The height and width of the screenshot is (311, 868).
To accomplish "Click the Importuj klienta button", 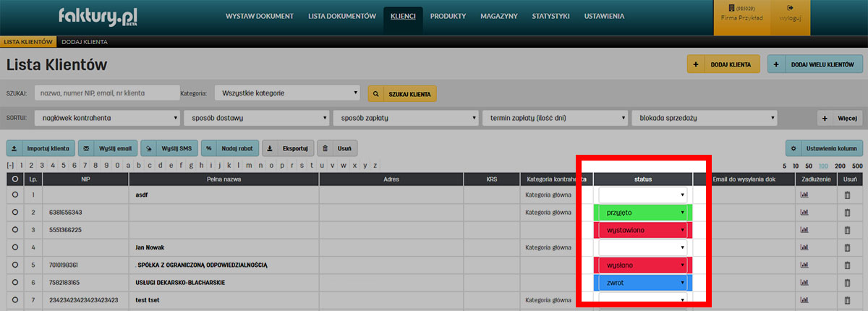I will point(41,148).
